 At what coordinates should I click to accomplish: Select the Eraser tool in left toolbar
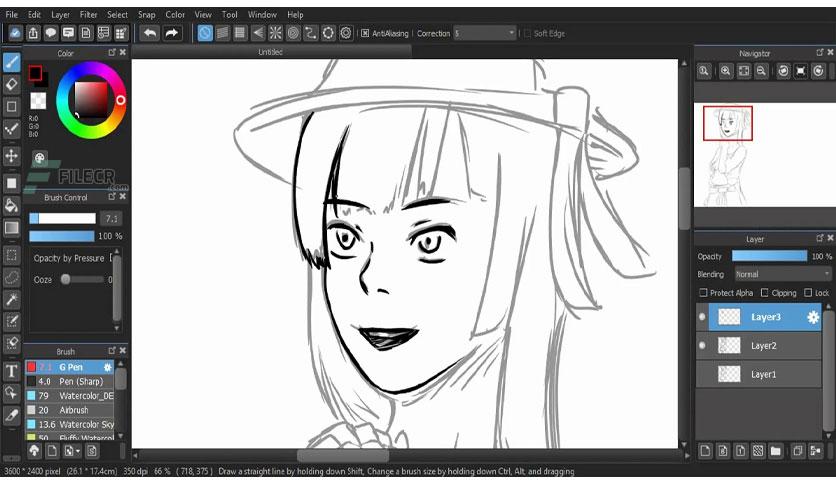pyautogui.click(x=11, y=84)
